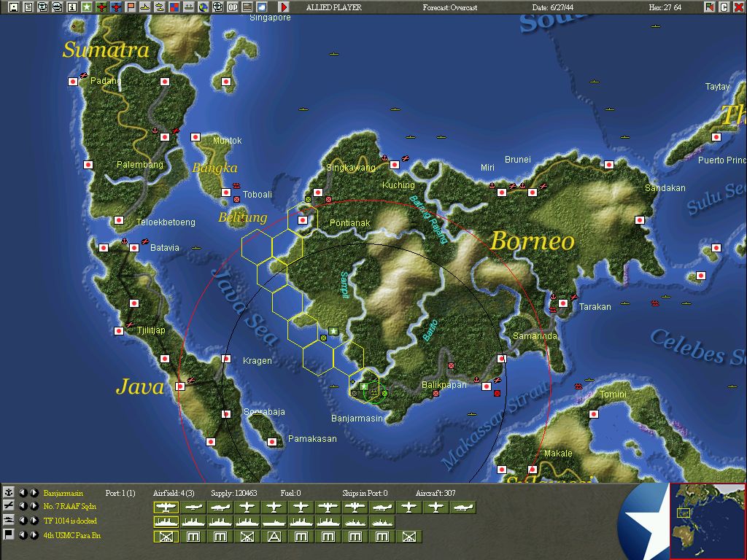Click the red arrow end turn button
This screenshot has width=747, height=560.
click(x=284, y=7)
